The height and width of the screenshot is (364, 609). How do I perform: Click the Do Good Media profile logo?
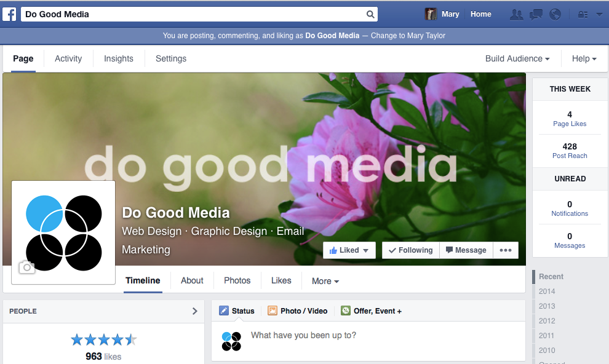tap(63, 232)
